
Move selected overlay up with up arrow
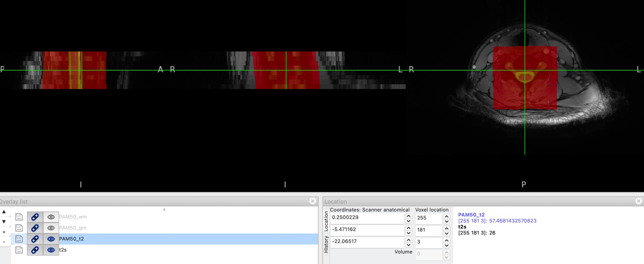point(4,212)
